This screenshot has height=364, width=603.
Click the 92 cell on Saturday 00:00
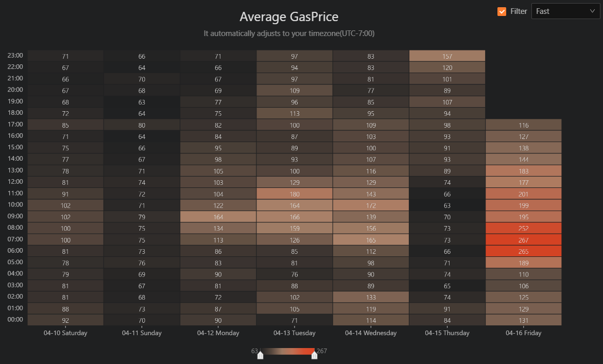(x=65, y=320)
